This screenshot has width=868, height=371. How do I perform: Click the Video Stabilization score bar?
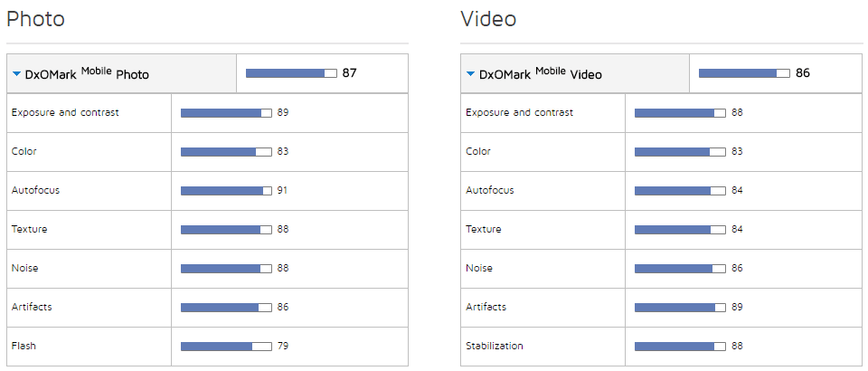(x=680, y=347)
